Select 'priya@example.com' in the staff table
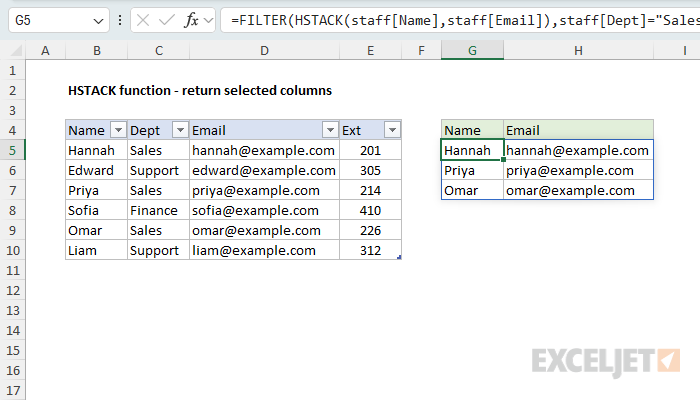Viewport: 700px width, 400px height. (264, 191)
